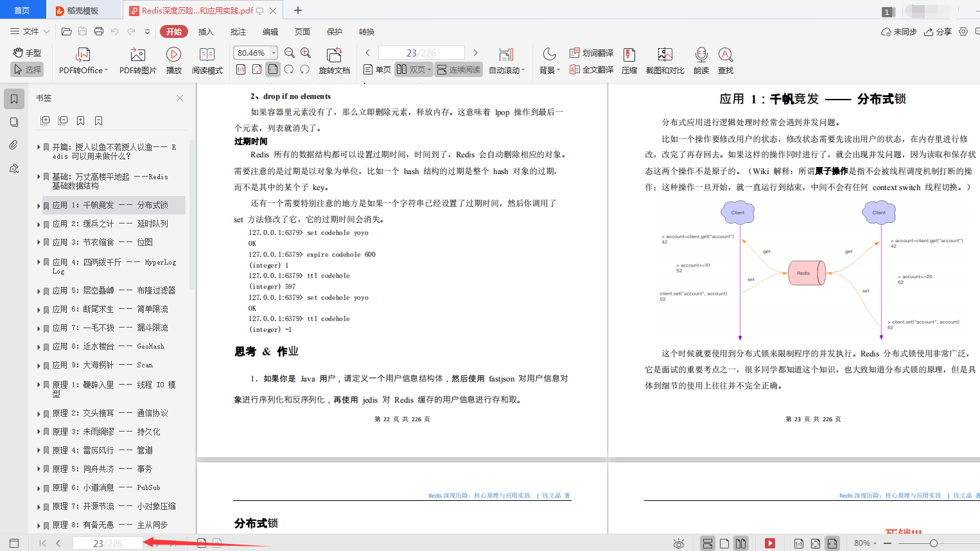Open the 文件 menu
980x551 pixels.
click(30, 31)
